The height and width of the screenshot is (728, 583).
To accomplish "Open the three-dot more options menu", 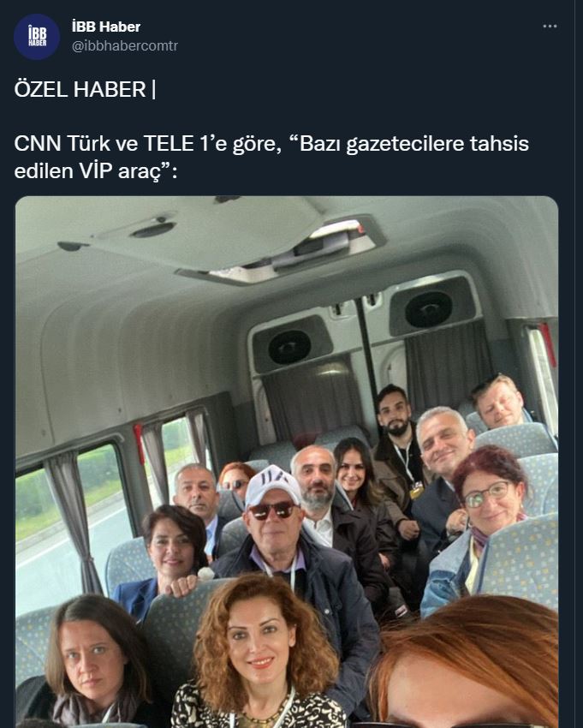I will [550, 26].
